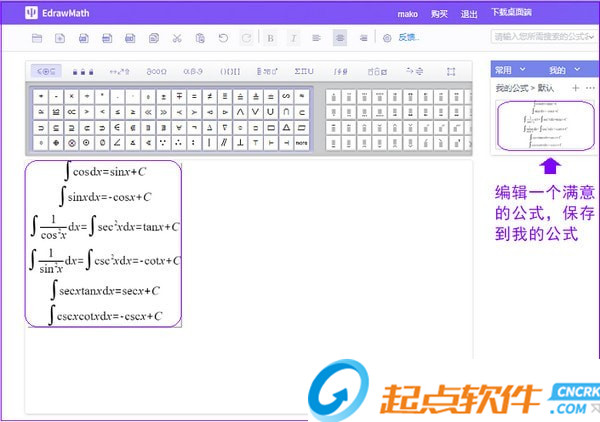Click the mako username in the header
The width and height of the screenshot is (600, 422).
[408, 14]
